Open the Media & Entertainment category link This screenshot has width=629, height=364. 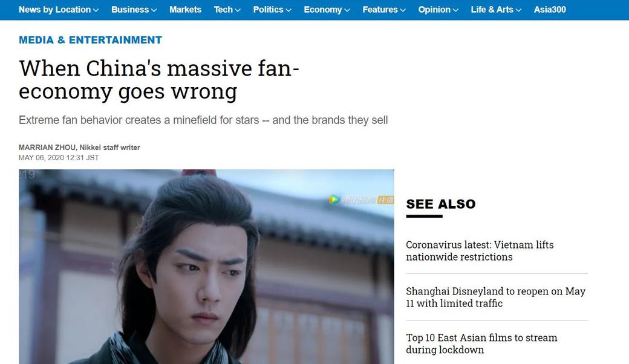[x=90, y=40]
